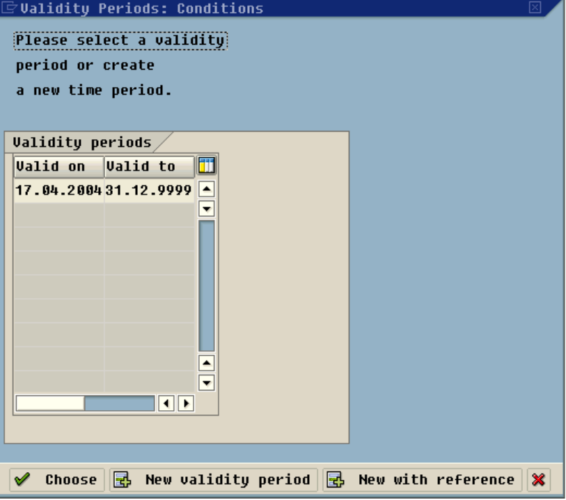The width and height of the screenshot is (566, 500).
Task: Step the table down below top arrow
Action: pos(206,208)
